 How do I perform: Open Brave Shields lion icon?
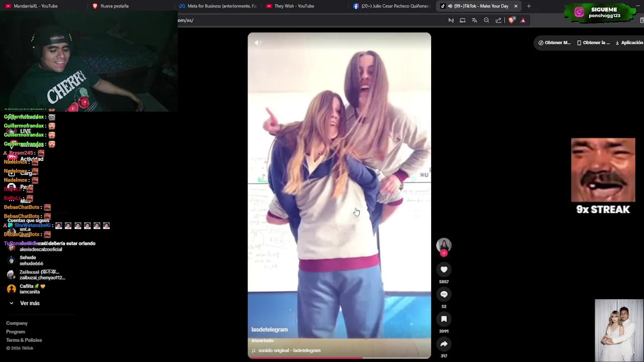[512, 20]
